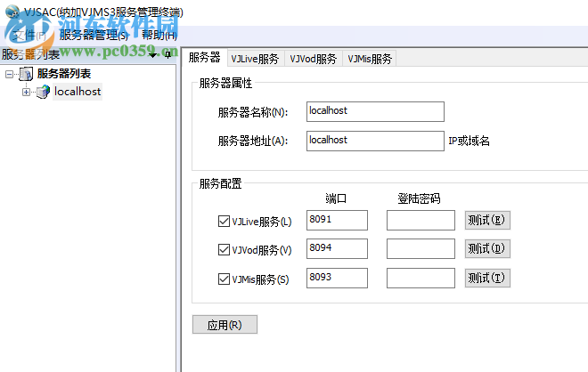
Task: Click the VJVod port field showing 8094
Action: pyautogui.click(x=337, y=249)
